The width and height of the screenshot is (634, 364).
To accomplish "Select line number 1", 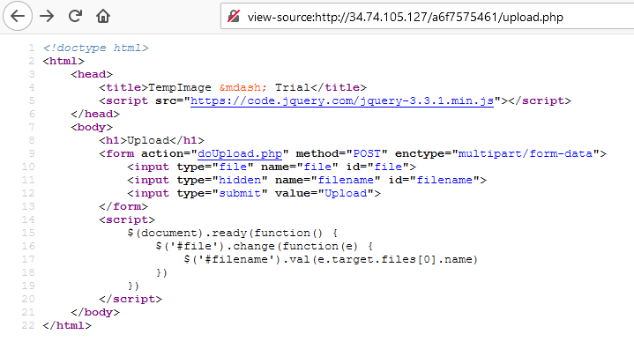I will (31, 48).
